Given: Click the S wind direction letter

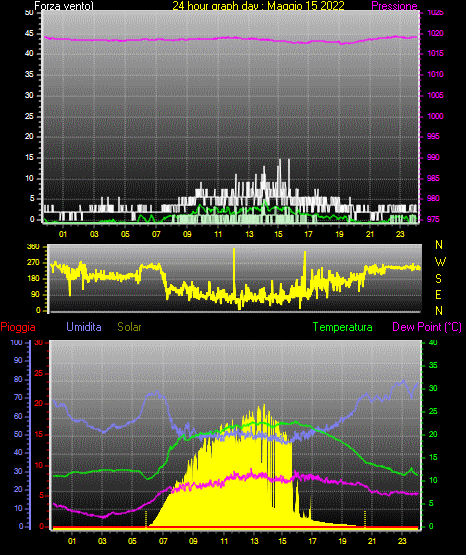Looking at the screenshot, I should [x=438, y=279].
